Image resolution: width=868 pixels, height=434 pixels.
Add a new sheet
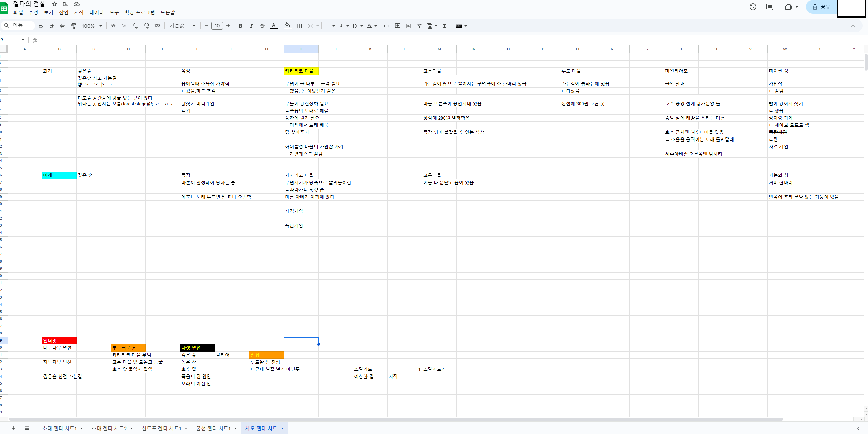coord(13,428)
